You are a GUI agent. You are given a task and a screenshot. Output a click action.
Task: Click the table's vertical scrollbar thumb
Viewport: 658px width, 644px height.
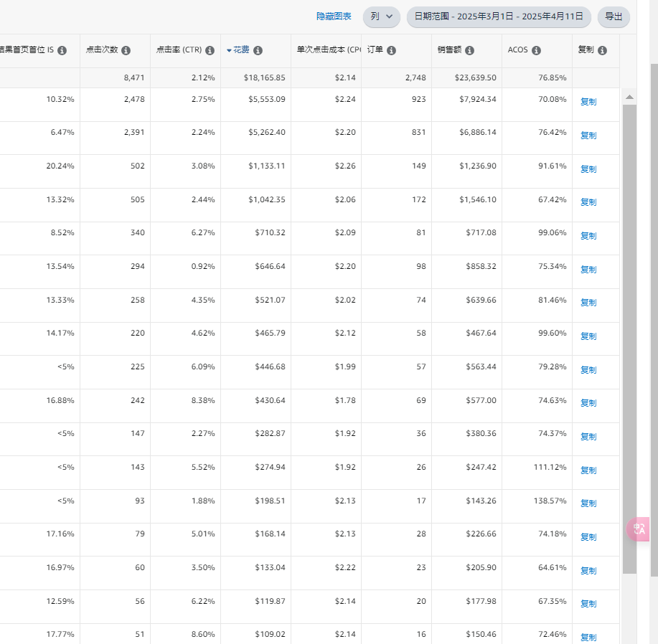click(x=629, y=338)
